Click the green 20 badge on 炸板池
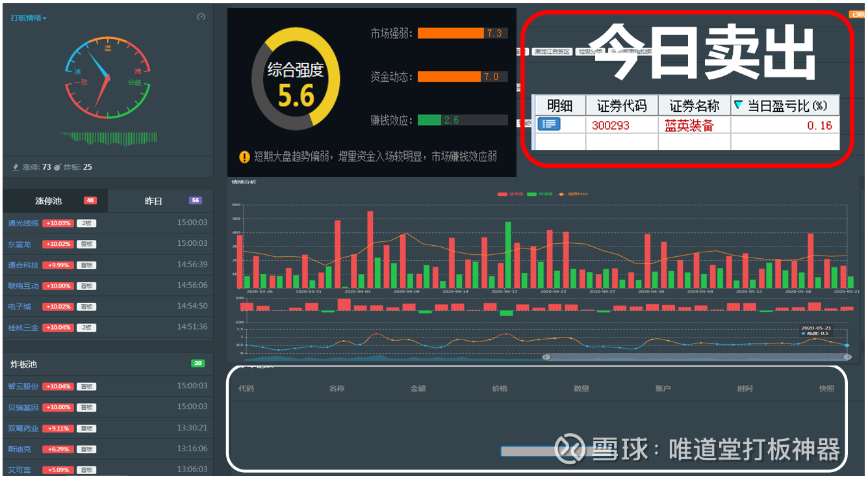 tap(198, 364)
